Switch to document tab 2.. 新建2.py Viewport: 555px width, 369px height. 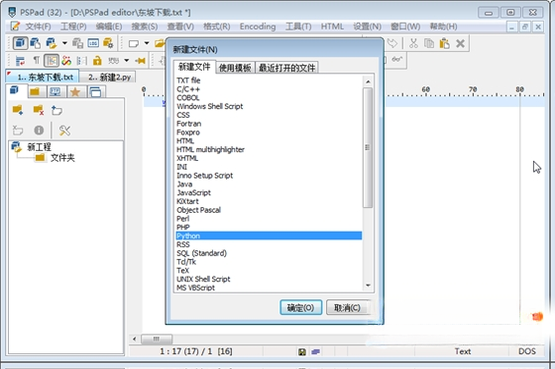click(x=109, y=77)
